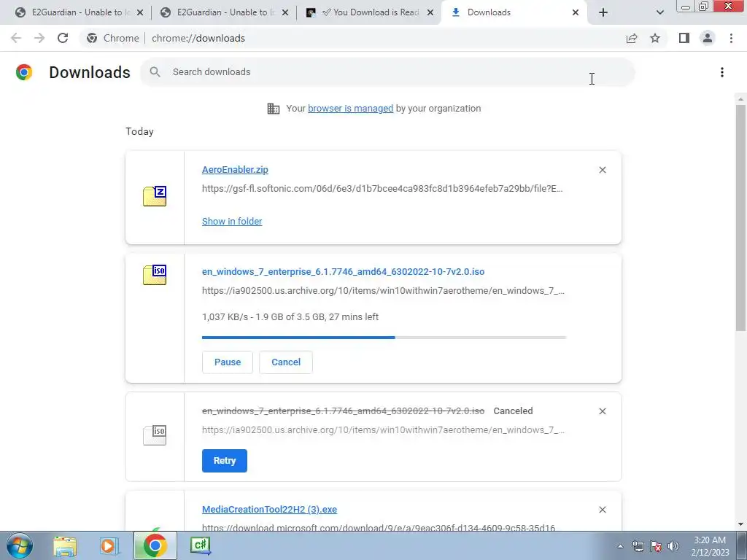This screenshot has height=560, width=747.
Task: Launch Windows Media Player from taskbar
Action: pyautogui.click(x=109, y=546)
